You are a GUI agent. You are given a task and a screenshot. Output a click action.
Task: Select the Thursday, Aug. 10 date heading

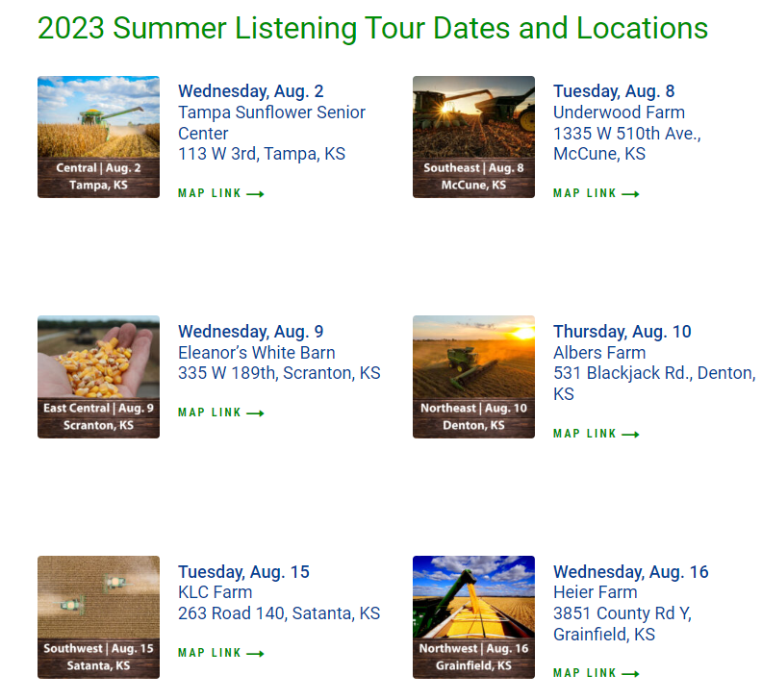[622, 332]
